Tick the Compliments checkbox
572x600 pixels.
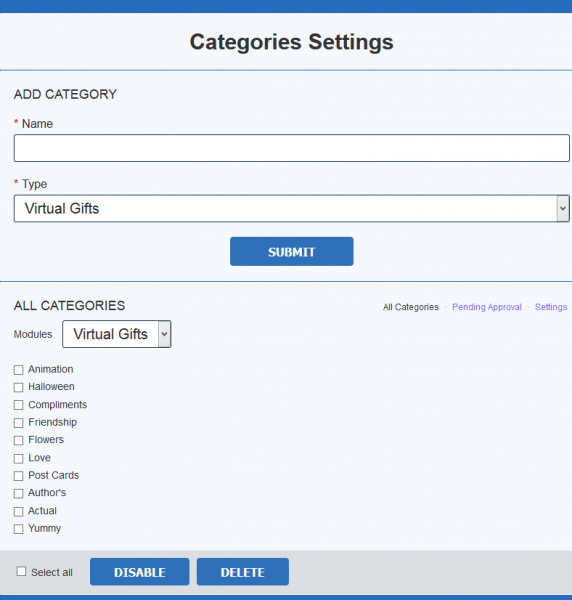18,405
